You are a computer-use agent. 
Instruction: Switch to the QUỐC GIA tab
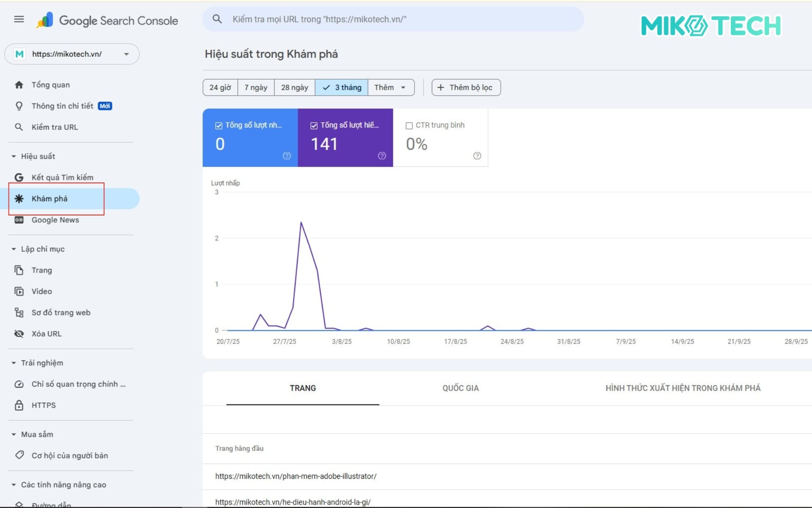(x=460, y=388)
